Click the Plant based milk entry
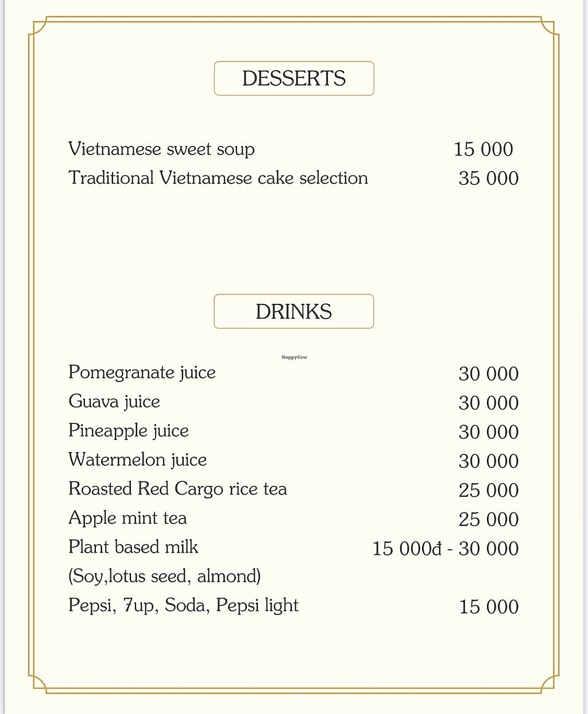 [x=133, y=547]
